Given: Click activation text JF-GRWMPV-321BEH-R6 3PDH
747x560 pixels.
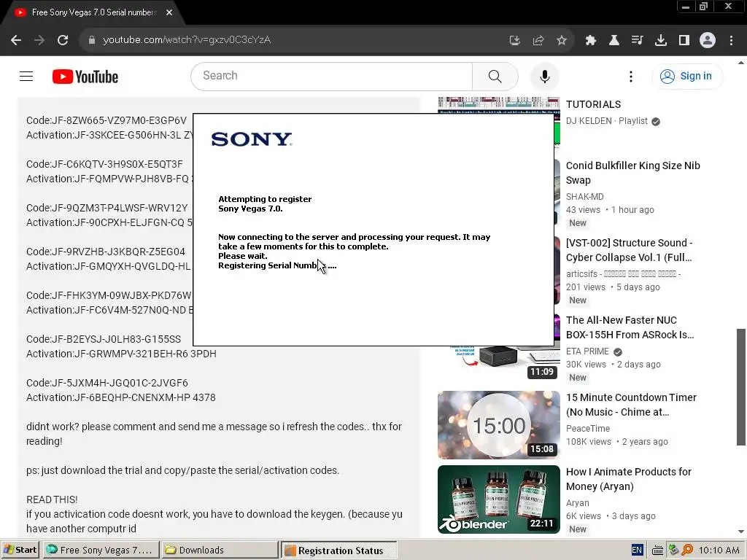Looking at the screenshot, I should pyautogui.click(x=145, y=354).
